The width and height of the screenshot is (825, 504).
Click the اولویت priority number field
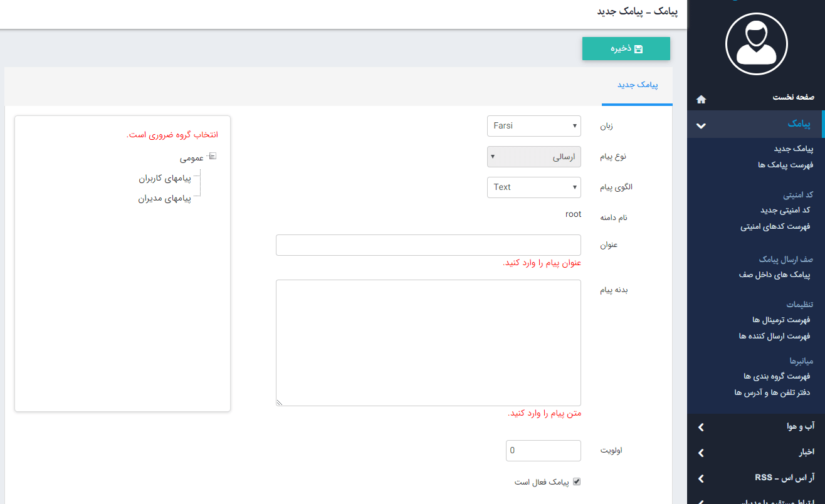pyautogui.click(x=543, y=450)
